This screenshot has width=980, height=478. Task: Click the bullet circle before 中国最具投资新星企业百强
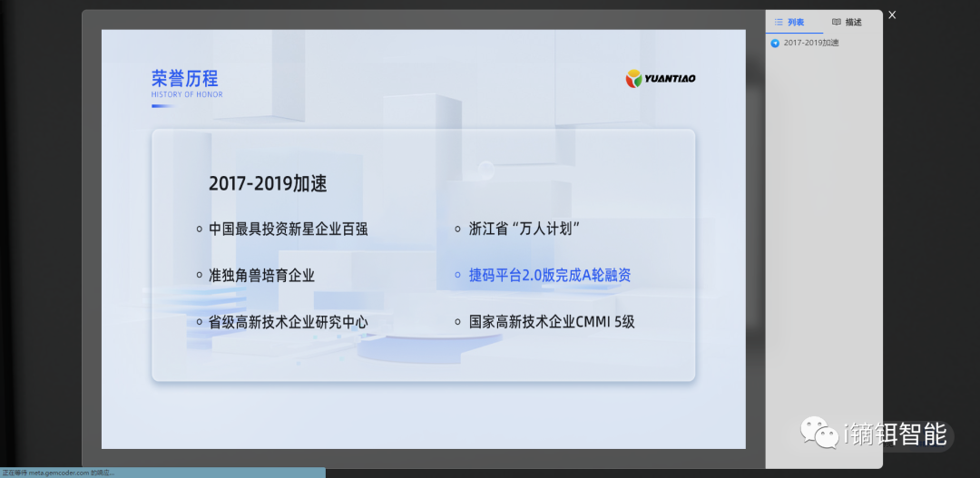click(200, 229)
